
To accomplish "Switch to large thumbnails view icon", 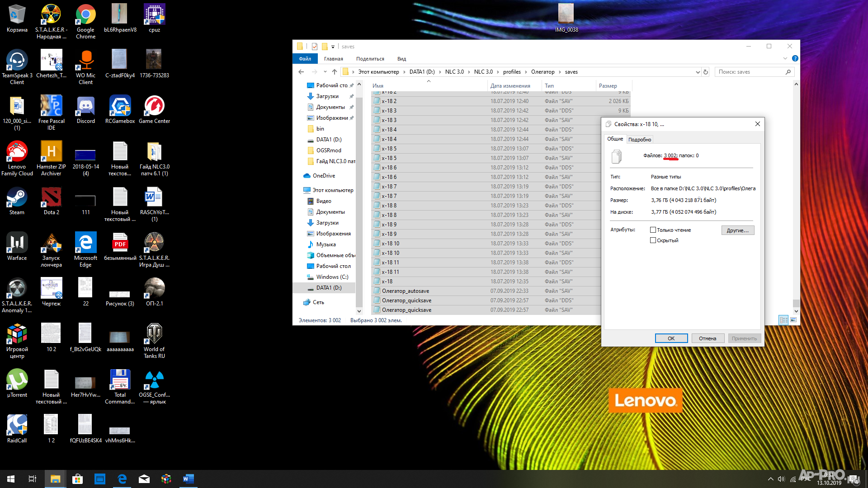I will (x=793, y=320).
